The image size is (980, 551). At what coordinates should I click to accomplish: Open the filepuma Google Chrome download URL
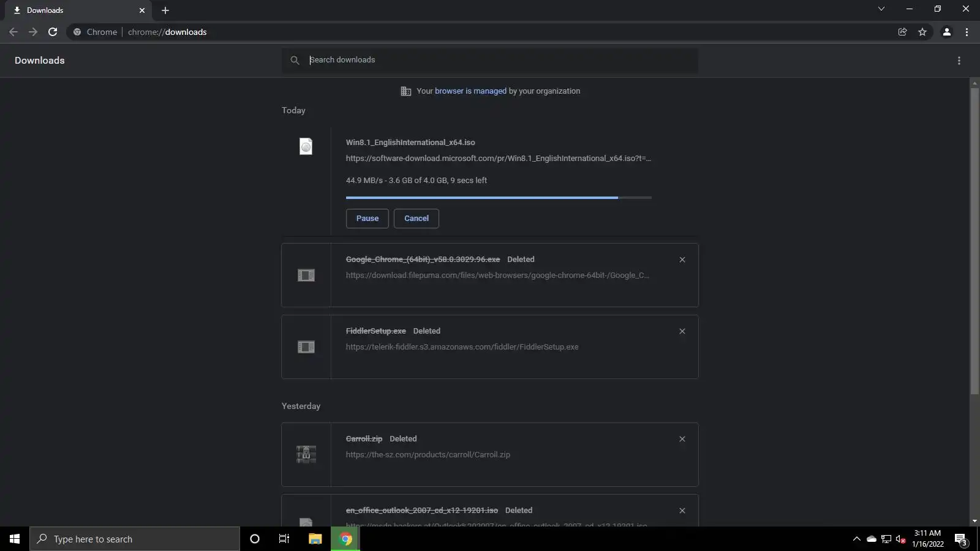point(498,275)
